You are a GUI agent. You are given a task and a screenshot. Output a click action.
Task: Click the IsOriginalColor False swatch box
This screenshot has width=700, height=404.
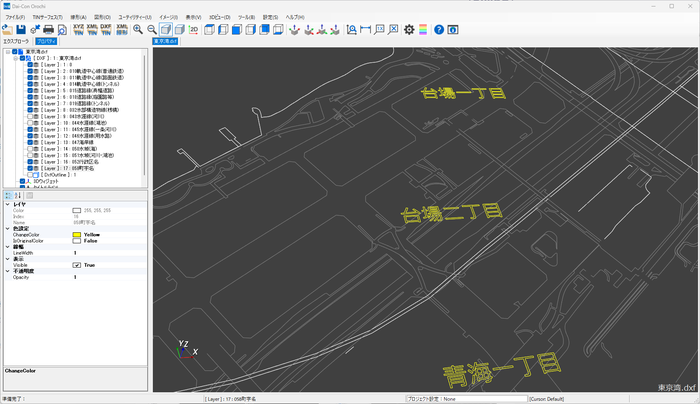coord(77,241)
